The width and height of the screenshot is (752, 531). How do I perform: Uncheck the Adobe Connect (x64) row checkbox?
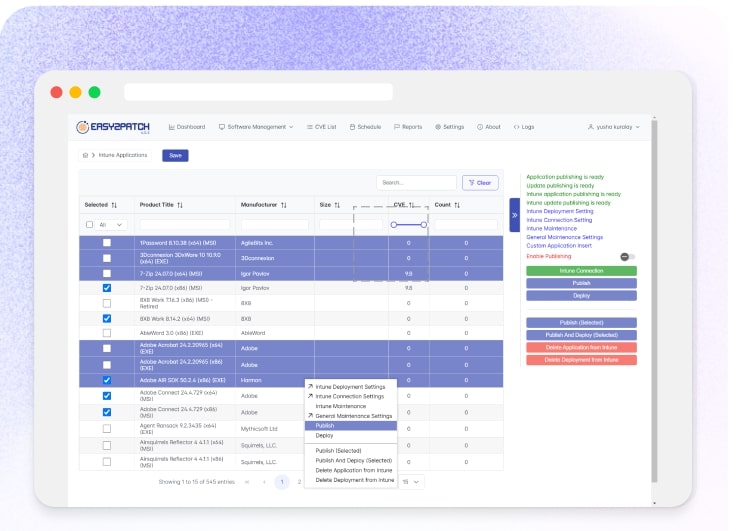click(x=107, y=396)
